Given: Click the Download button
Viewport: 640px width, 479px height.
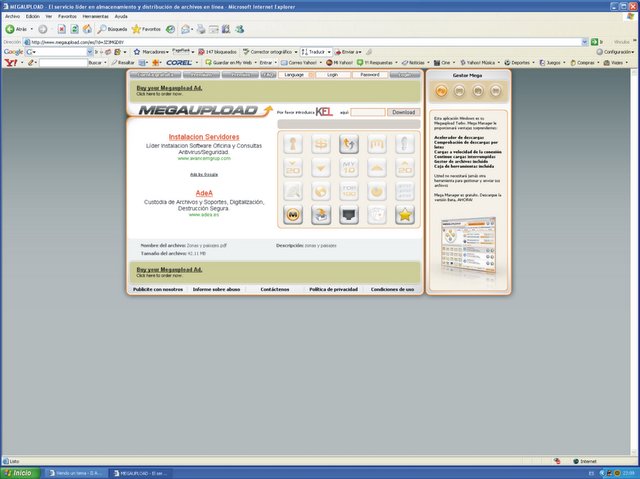Looking at the screenshot, I should tap(401, 112).
